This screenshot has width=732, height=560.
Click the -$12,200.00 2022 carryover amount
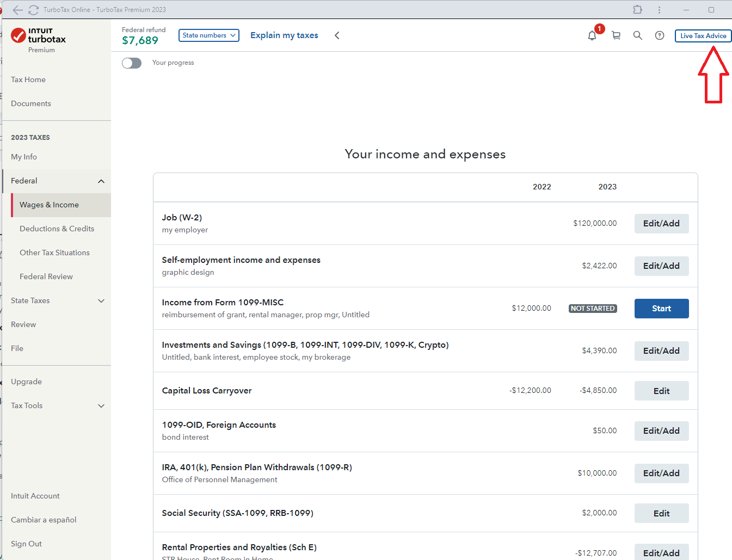(x=530, y=390)
